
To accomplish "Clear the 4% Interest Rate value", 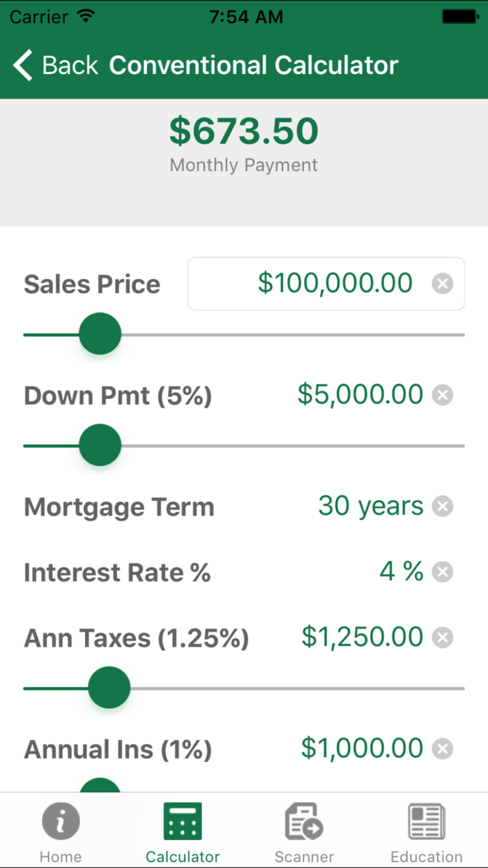I will 442,571.
